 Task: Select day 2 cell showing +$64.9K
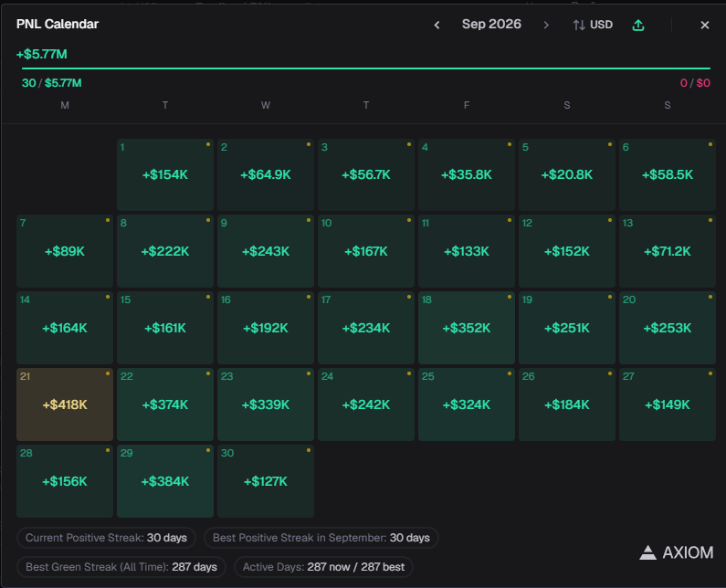tap(266, 175)
